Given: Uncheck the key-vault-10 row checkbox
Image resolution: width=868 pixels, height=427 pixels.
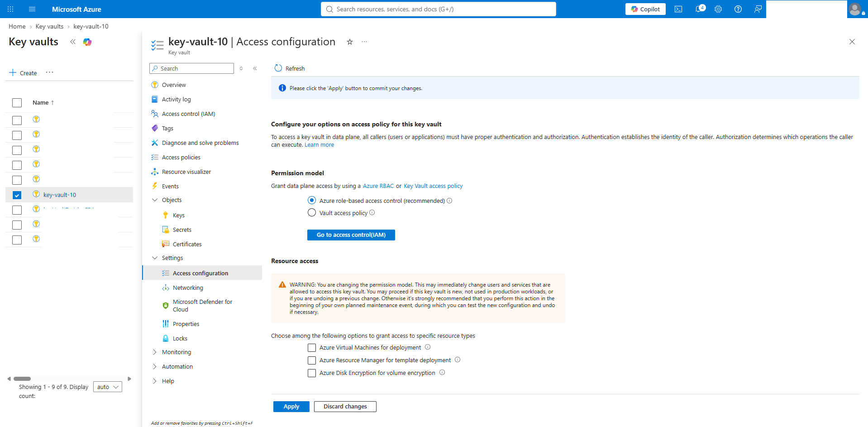Looking at the screenshot, I should [x=17, y=195].
